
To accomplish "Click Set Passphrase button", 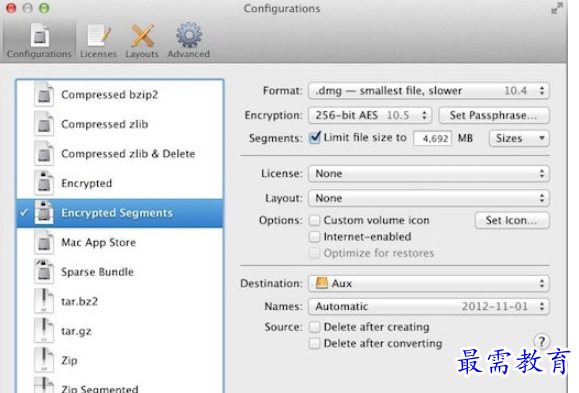I will pyautogui.click(x=494, y=115).
